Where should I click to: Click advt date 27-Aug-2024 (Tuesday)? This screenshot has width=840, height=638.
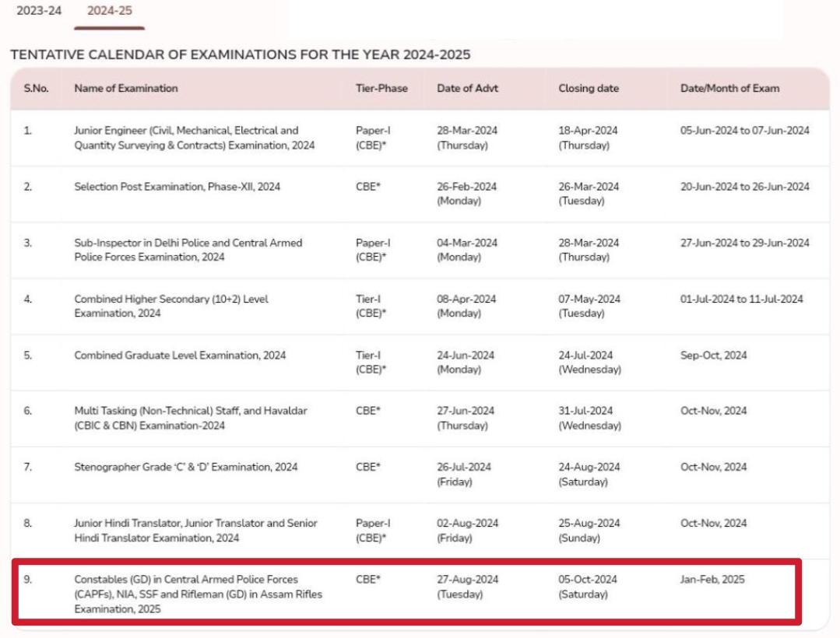(467, 587)
